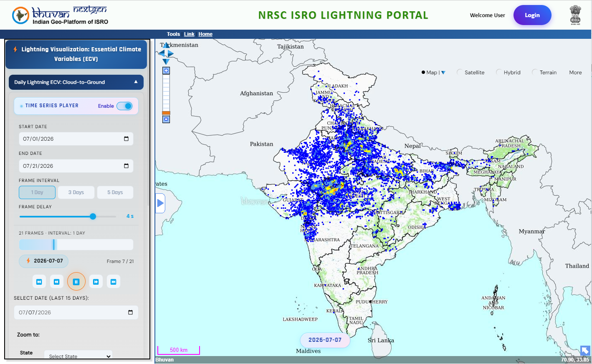Screen dimensions: 592x364
Task: Step forward one frame in player
Action: point(96,282)
